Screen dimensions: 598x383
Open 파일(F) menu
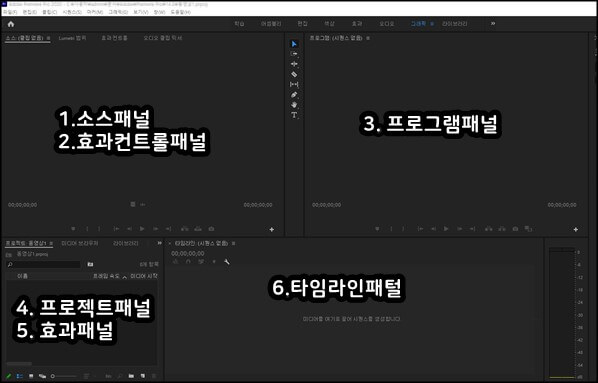point(10,12)
